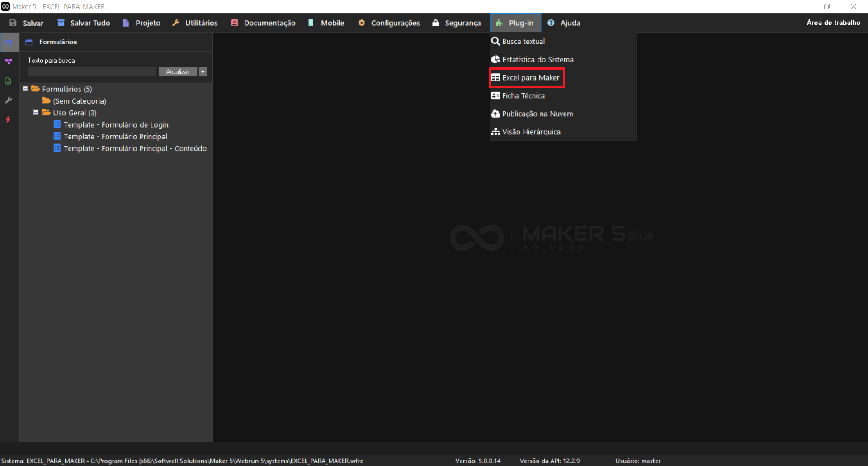The width and height of the screenshot is (868, 466).
Task: Open the dropdown arrow beside Atualizar
Action: coord(203,72)
